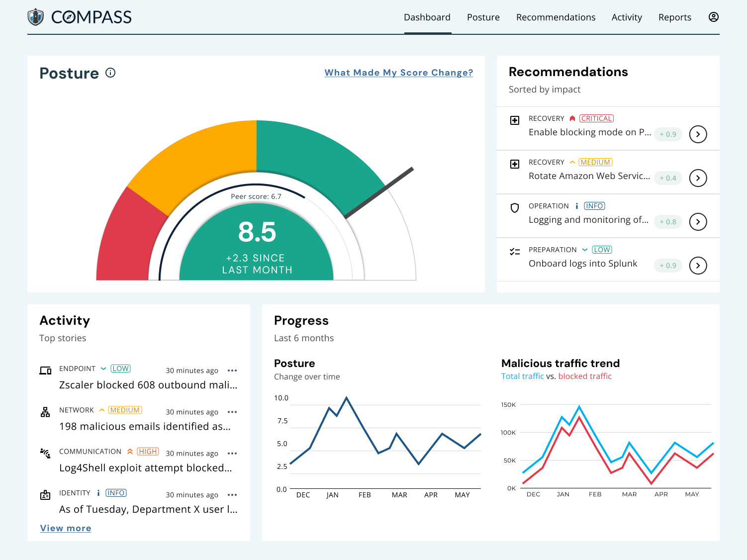Click the Posture info icon
747x560 pixels.
(110, 73)
